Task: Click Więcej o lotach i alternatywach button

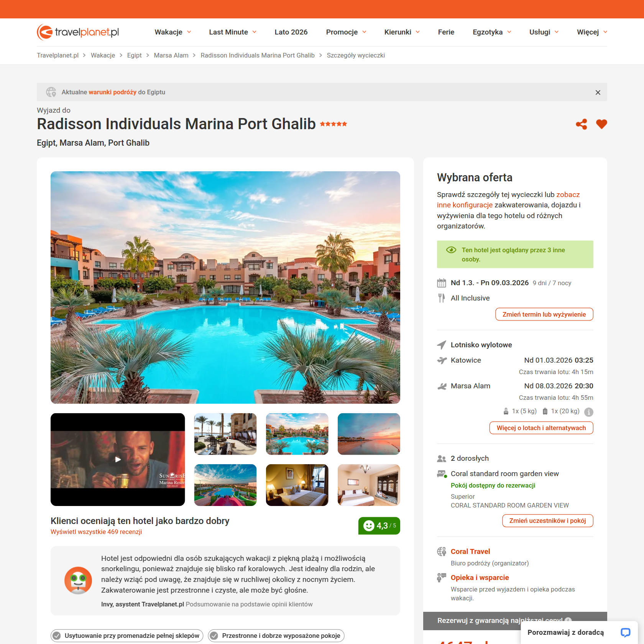Action: pos(541,428)
